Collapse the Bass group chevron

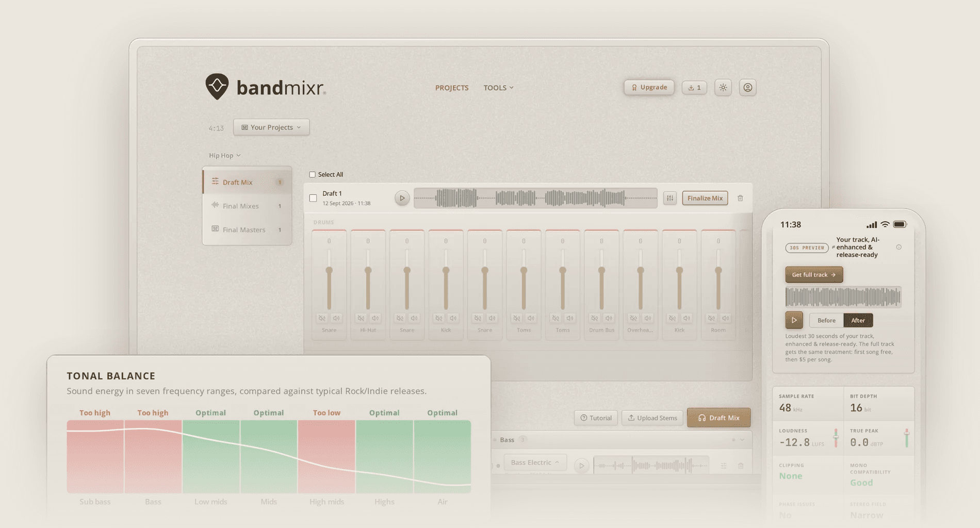742,440
